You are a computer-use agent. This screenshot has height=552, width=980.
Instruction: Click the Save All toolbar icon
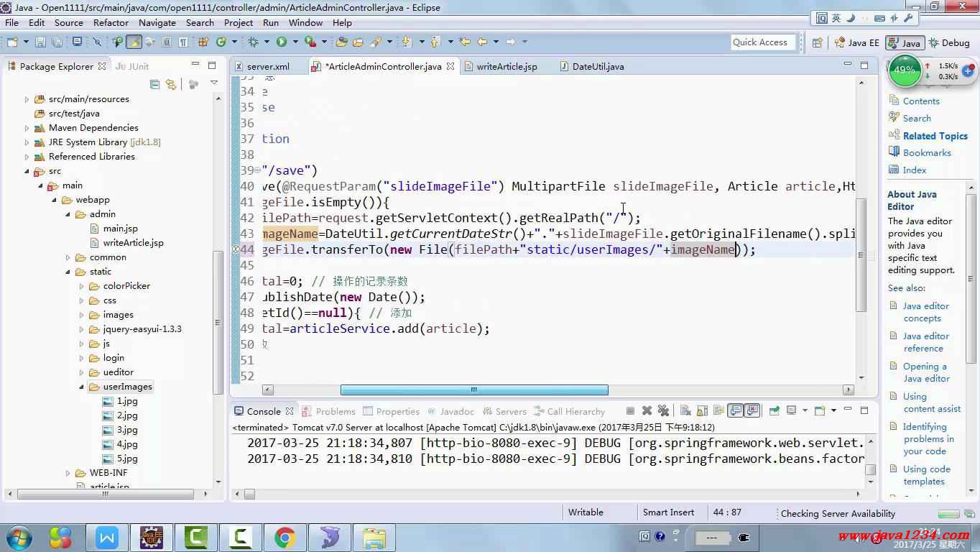(x=57, y=42)
